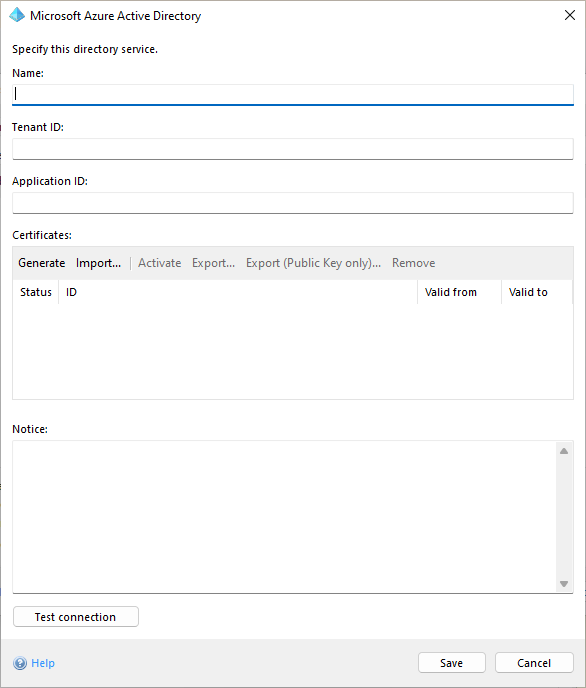Select Export (Public Key only)...

click(313, 263)
